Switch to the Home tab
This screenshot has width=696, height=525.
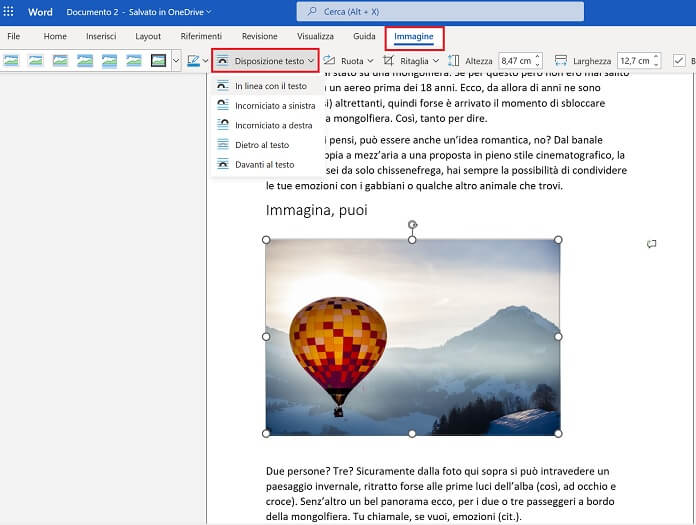(55, 36)
